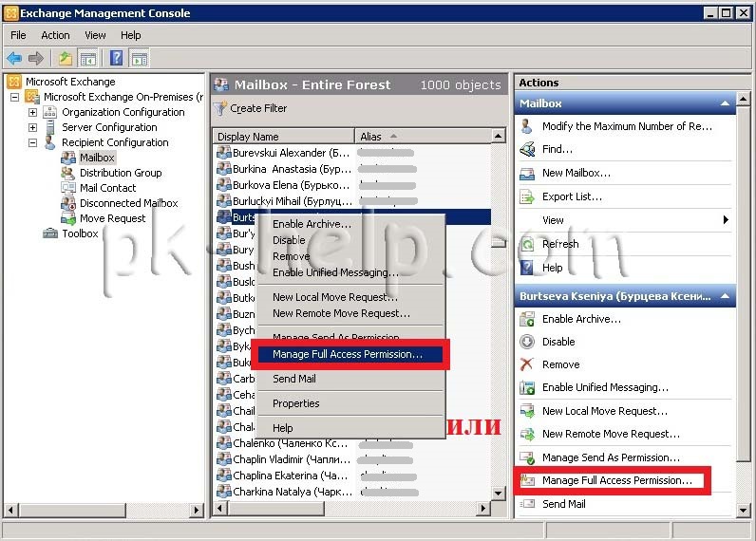
Task: Click Export List action link
Action: point(572,196)
